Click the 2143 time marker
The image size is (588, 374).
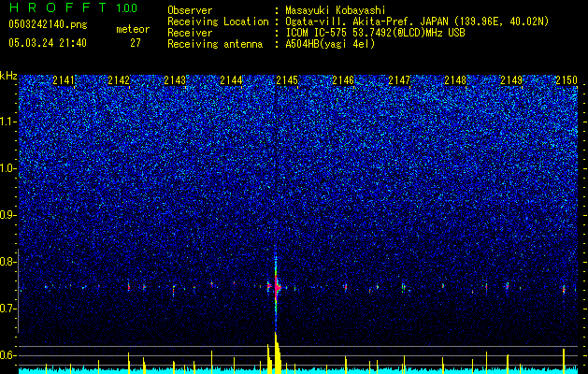pyautogui.click(x=175, y=79)
